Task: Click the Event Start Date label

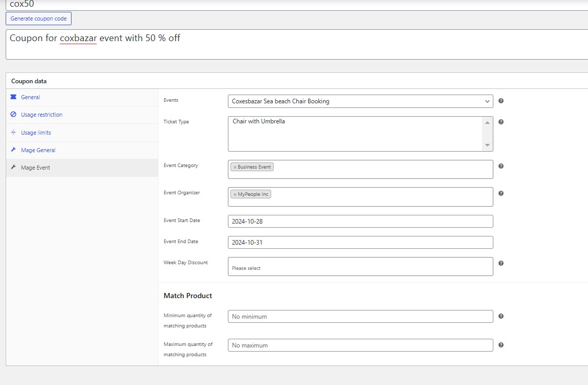Action: point(182,221)
